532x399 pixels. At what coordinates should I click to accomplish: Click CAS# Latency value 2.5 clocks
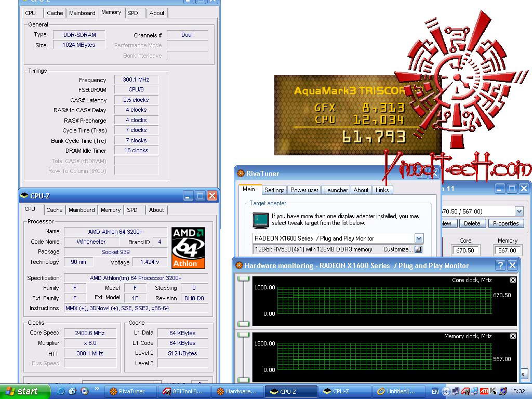tap(136, 100)
